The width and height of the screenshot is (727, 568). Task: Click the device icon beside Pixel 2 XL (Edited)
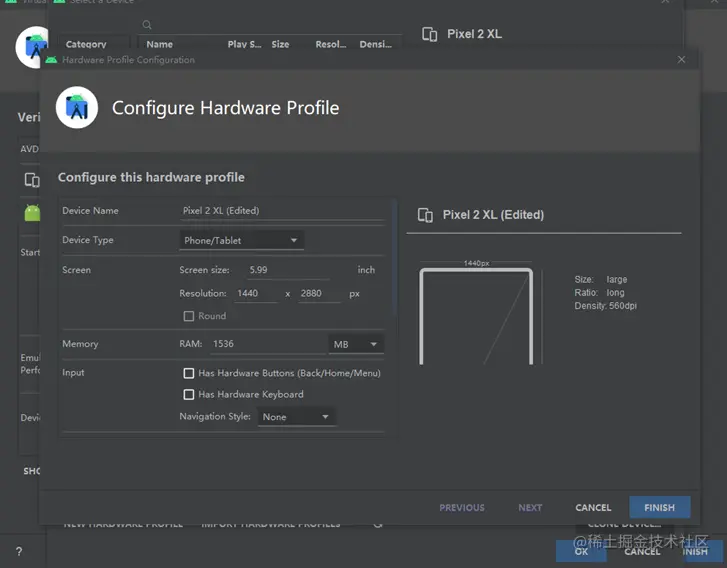click(x=425, y=215)
